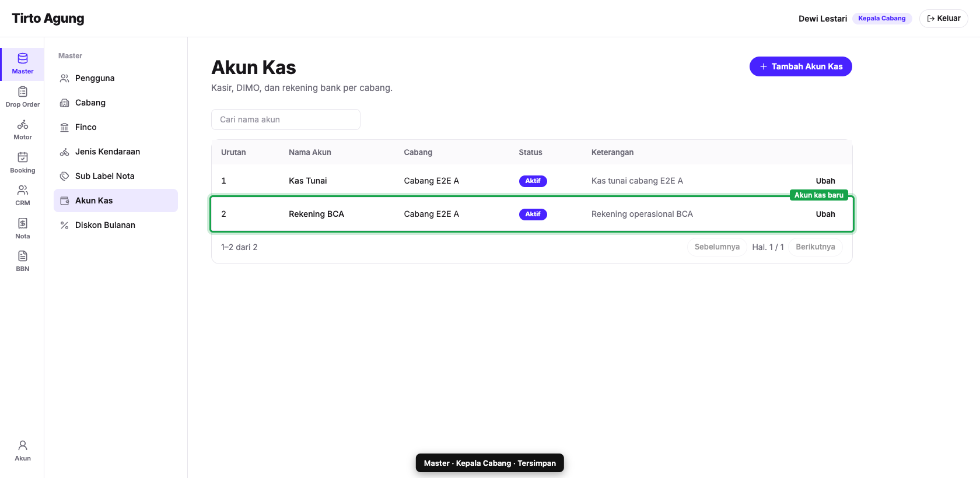Click Ubah for Kas Tunai row
980x478 pixels.
pyautogui.click(x=825, y=181)
